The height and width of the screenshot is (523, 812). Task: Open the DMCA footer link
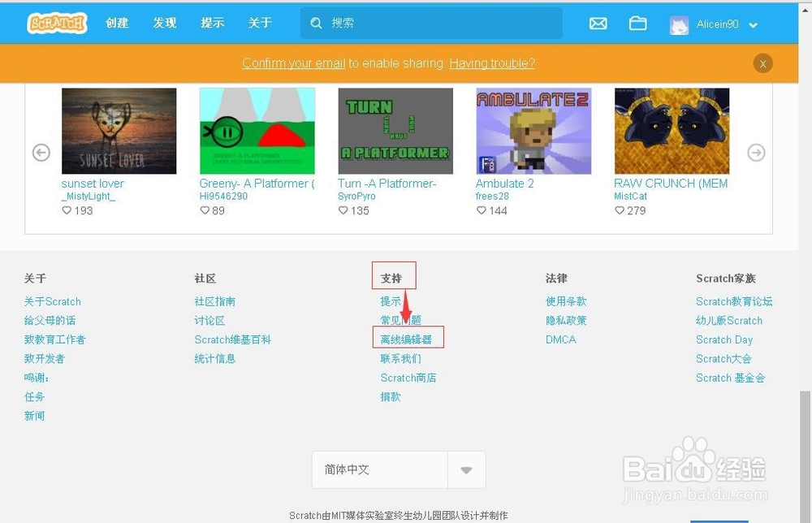(561, 339)
